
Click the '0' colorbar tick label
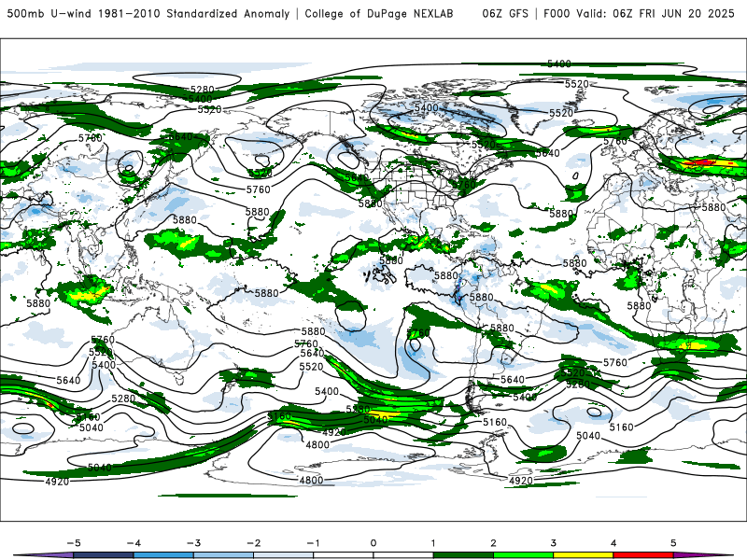[x=373, y=543]
